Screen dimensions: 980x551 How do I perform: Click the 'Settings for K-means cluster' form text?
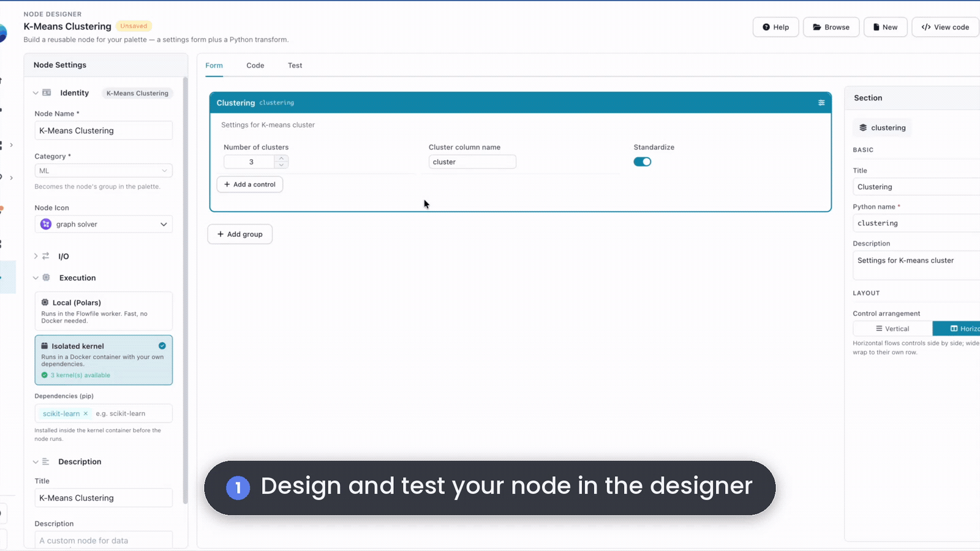point(268,125)
